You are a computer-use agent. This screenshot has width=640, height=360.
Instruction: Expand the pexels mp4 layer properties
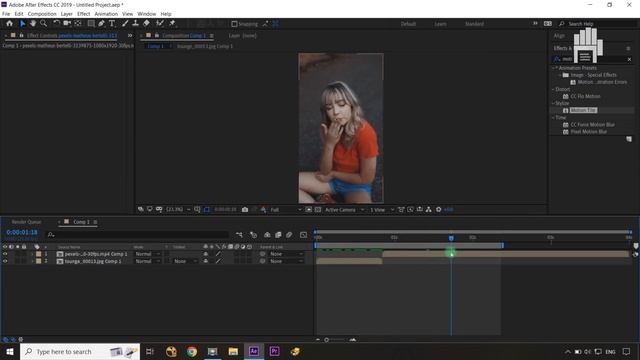tap(32, 254)
